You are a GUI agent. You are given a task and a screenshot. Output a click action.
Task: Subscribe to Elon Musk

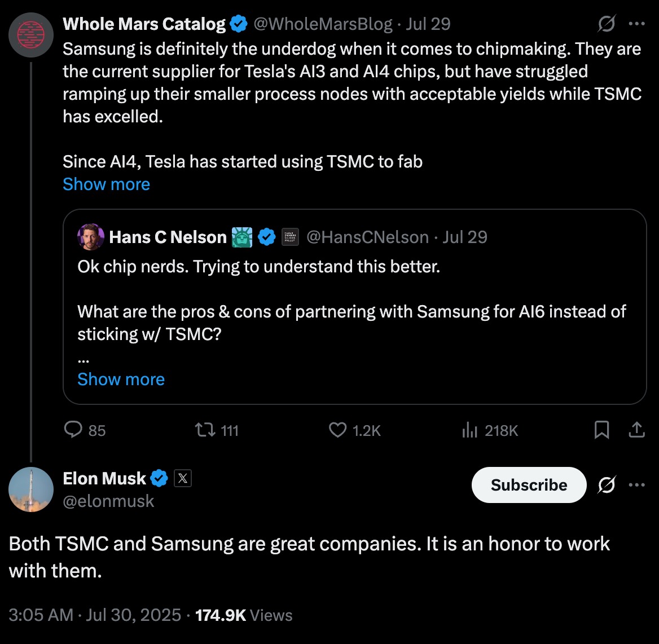click(529, 485)
